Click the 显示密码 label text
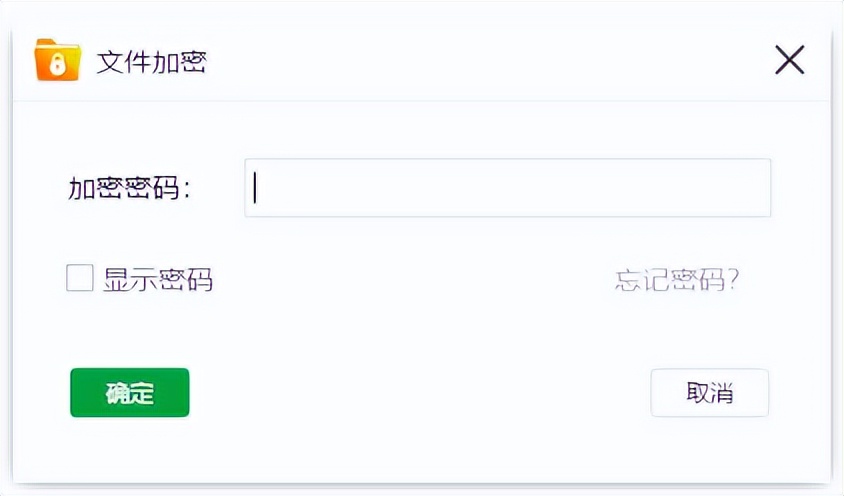The height and width of the screenshot is (496, 844). [158, 280]
